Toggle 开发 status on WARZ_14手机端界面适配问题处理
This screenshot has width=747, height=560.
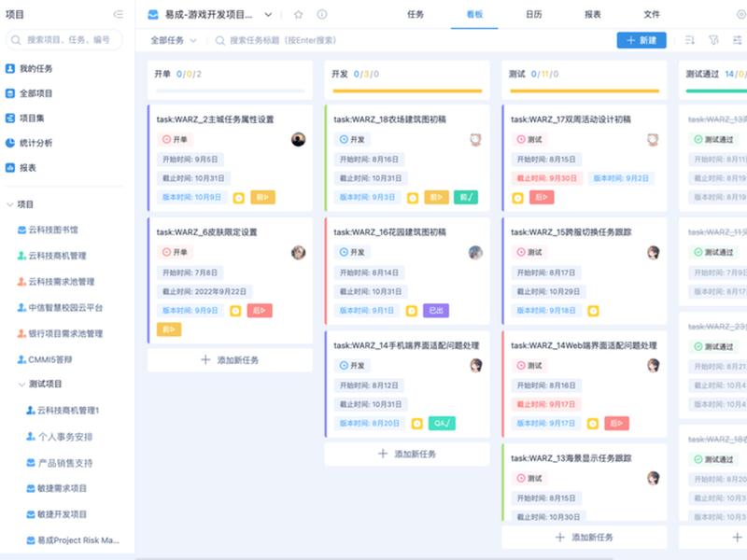click(352, 365)
